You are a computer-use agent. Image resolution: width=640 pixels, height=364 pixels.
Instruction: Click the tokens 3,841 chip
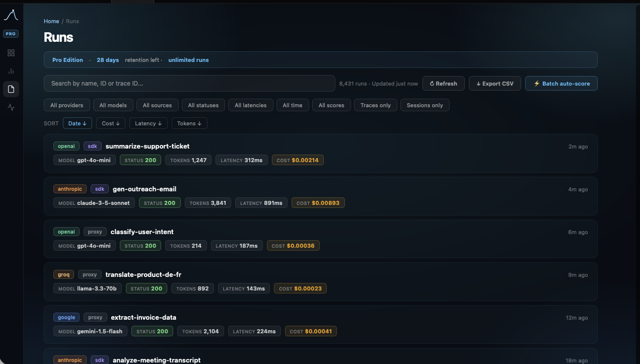[x=208, y=203]
